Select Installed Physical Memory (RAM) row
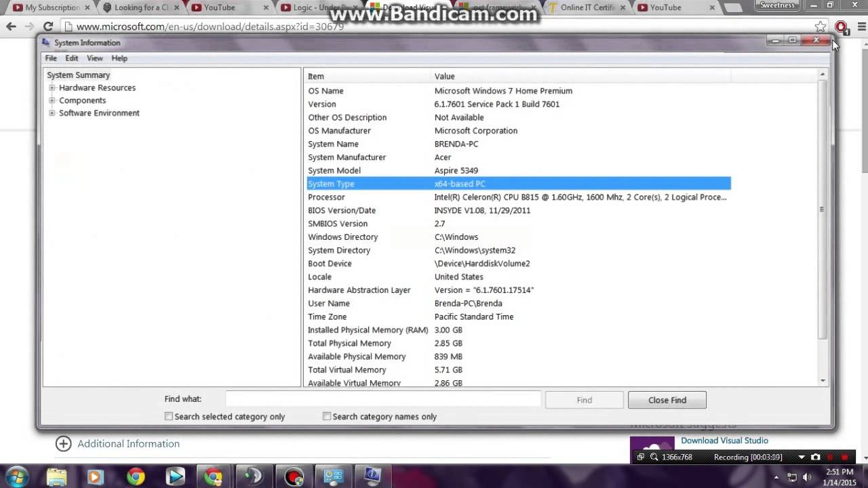 point(518,330)
